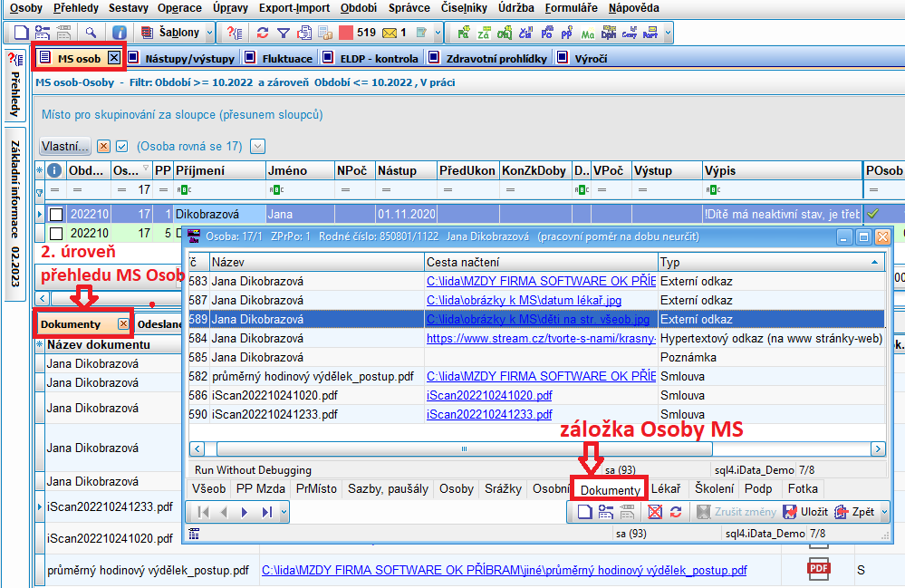905x588 pixels.
Task: Click the horizontal scrollbar thumb in the person dialog
Action: (x=464, y=449)
